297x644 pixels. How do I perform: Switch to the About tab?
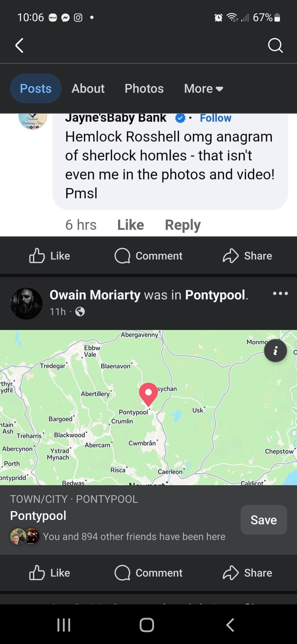coord(88,89)
